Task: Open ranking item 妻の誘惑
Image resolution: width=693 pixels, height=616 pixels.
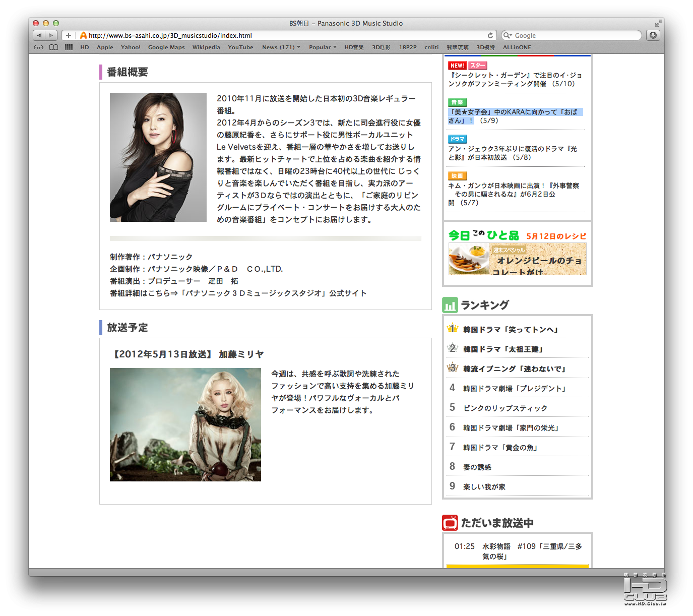Action: pyautogui.click(x=477, y=467)
